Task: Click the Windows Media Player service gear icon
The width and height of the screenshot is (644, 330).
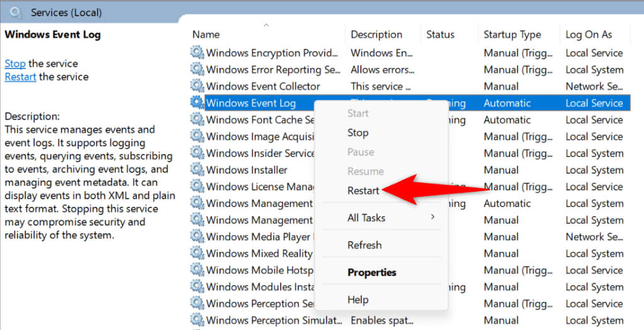Action: [x=197, y=236]
